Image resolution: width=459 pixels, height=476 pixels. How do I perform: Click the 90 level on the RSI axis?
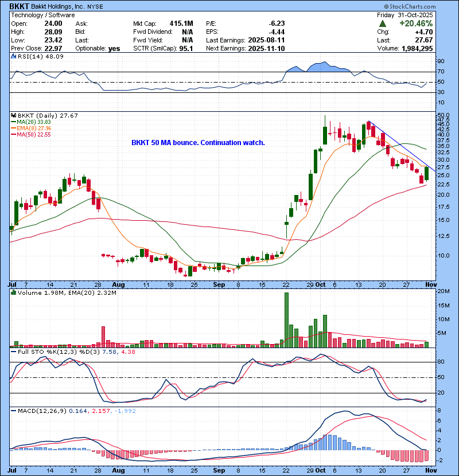coord(441,61)
